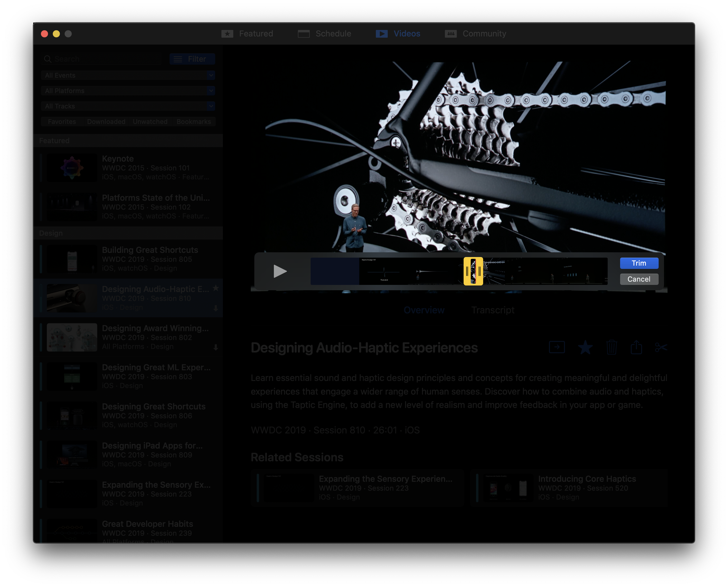The height and width of the screenshot is (587, 728).
Task: Toggle the Downloaded filter
Action: point(106,122)
